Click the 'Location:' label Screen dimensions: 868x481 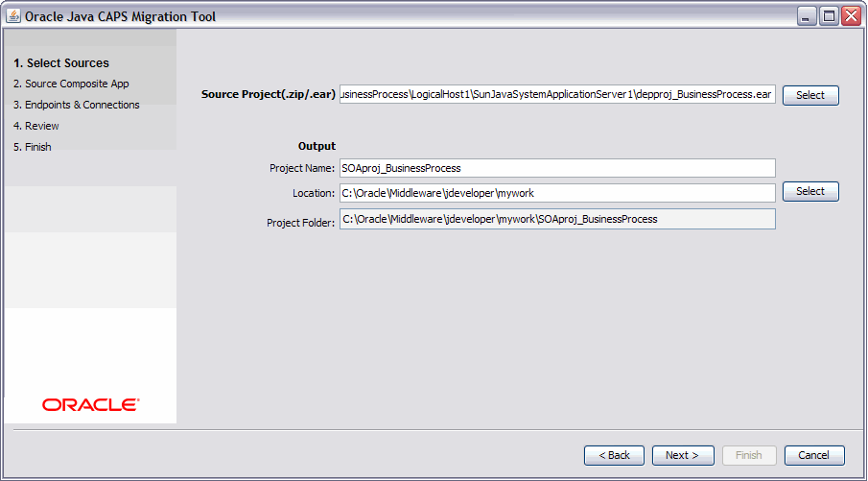coord(314,193)
